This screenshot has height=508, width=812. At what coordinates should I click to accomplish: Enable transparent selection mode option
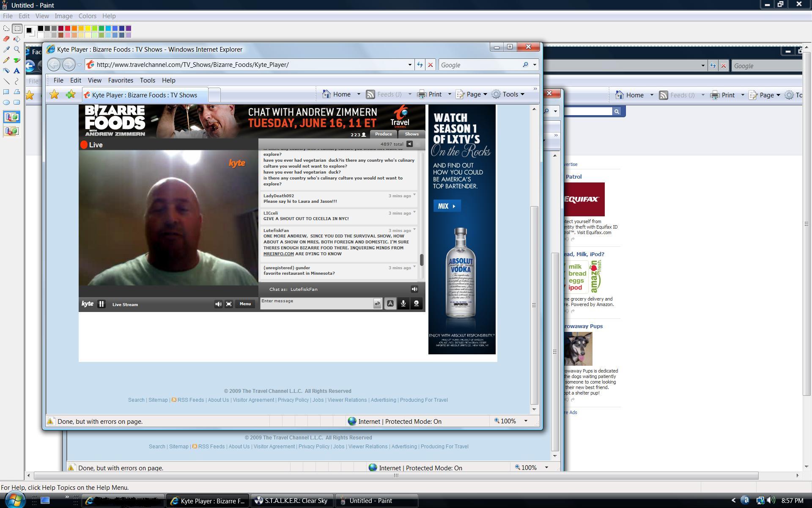tap(12, 131)
